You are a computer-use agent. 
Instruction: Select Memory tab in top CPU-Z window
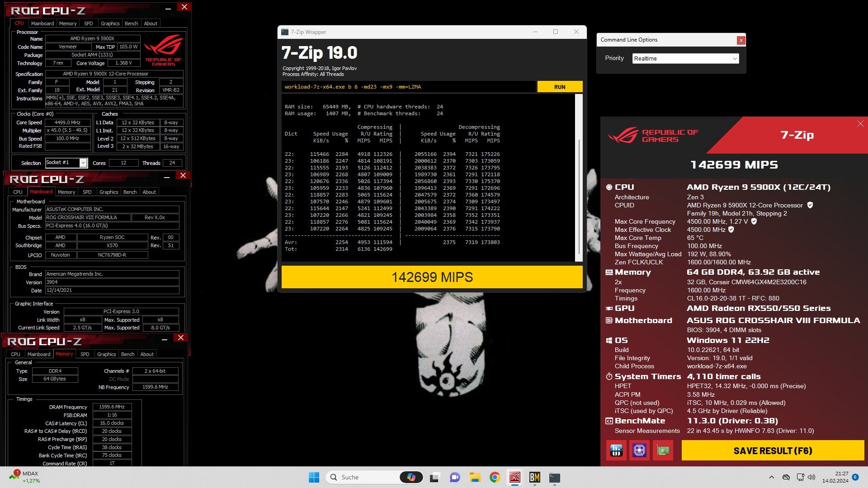[x=68, y=23]
